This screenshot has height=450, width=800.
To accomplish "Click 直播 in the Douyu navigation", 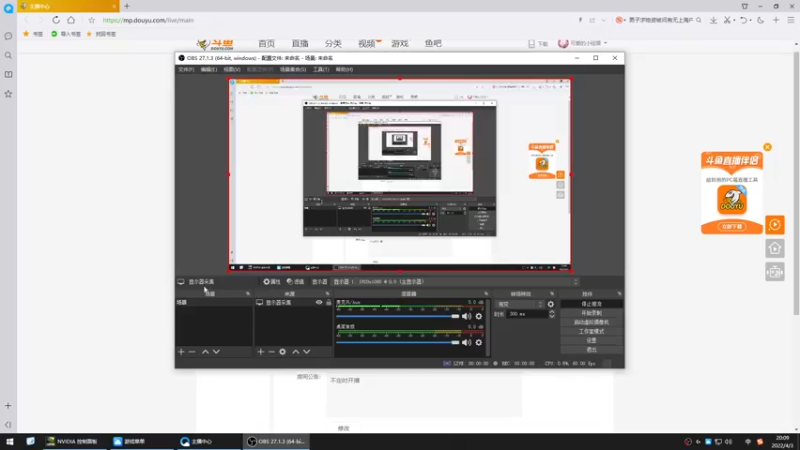I will click(x=300, y=43).
